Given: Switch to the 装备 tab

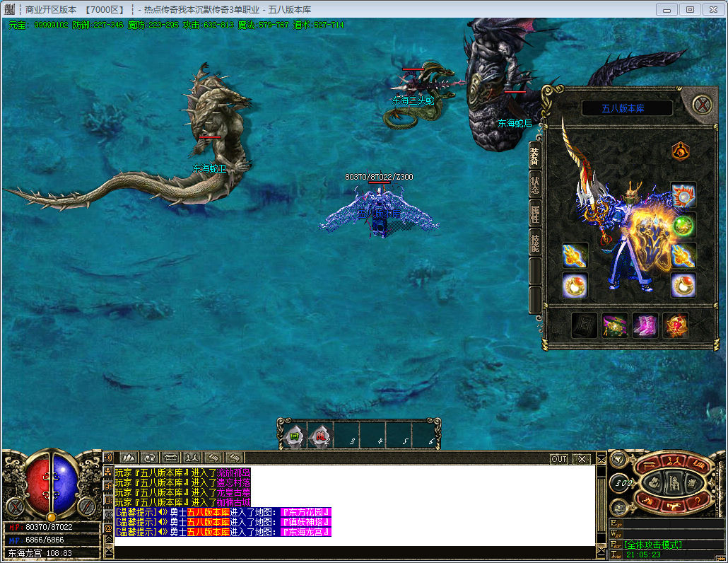Looking at the screenshot, I should tap(535, 156).
